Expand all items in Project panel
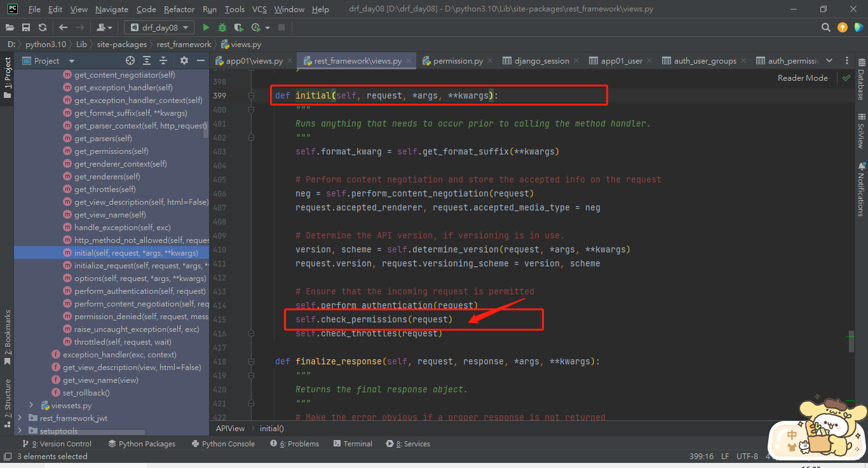This screenshot has width=868, height=468. tap(147, 60)
